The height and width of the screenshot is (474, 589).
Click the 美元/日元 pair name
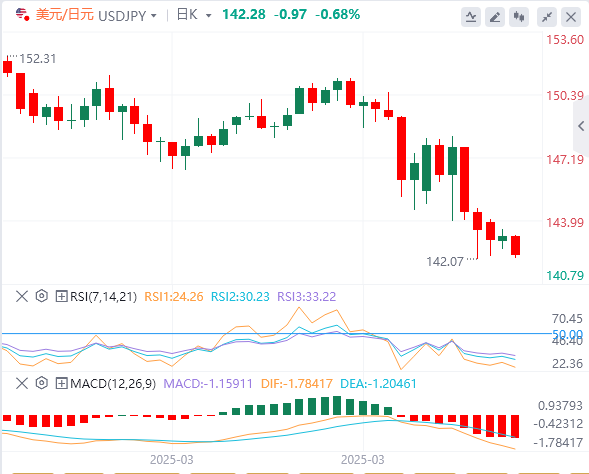click(x=64, y=15)
